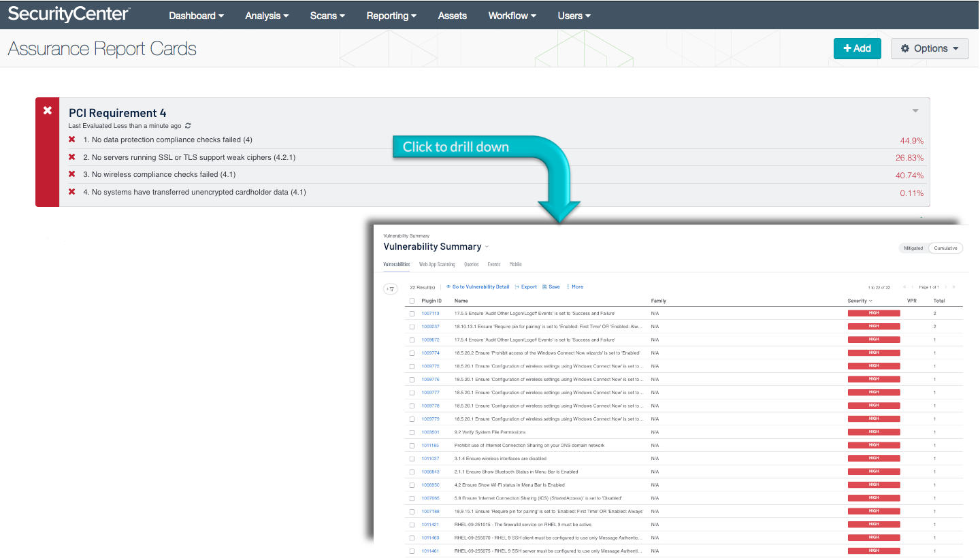Click red X beside wireless compliance checks statement
980x558 pixels.
coord(71,174)
